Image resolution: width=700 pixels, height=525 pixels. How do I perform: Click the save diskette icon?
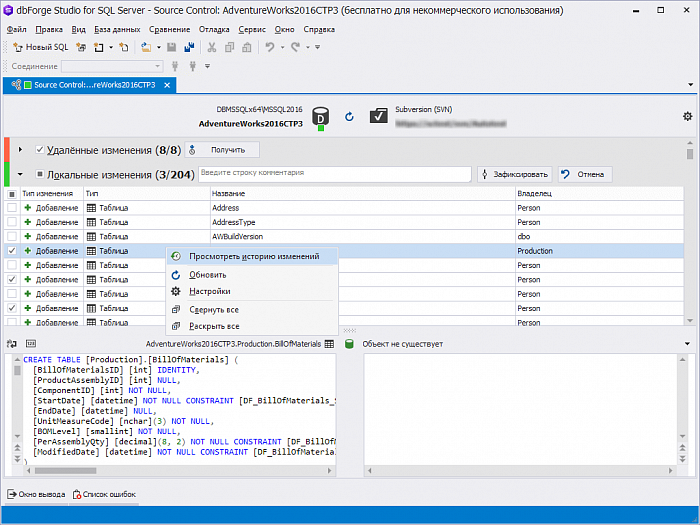click(x=171, y=47)
